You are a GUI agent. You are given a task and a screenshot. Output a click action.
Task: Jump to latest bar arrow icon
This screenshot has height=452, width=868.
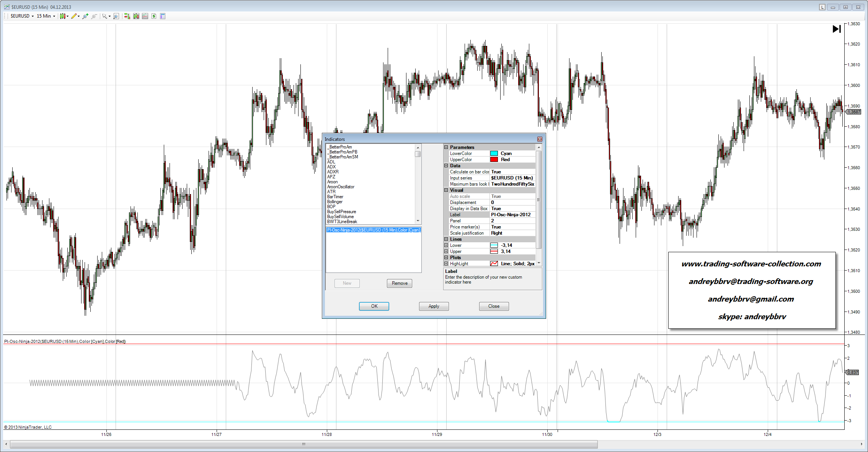[837, 29]
